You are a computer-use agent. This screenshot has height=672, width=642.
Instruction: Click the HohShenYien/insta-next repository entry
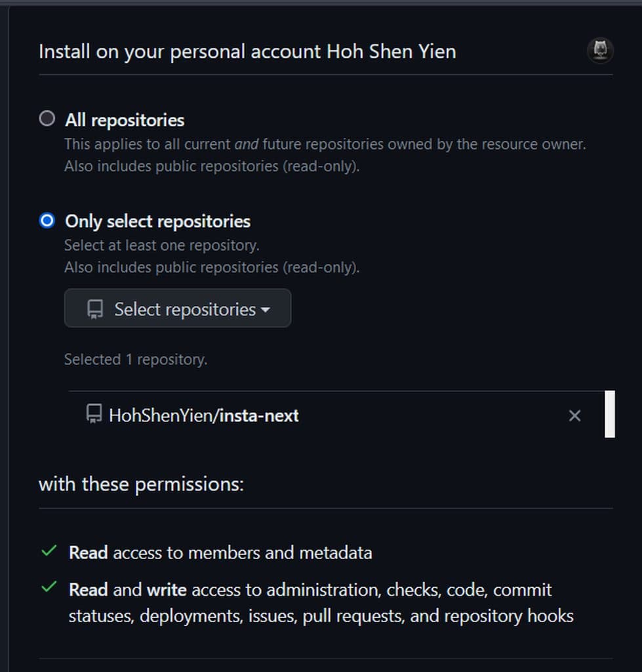[203, 415]
